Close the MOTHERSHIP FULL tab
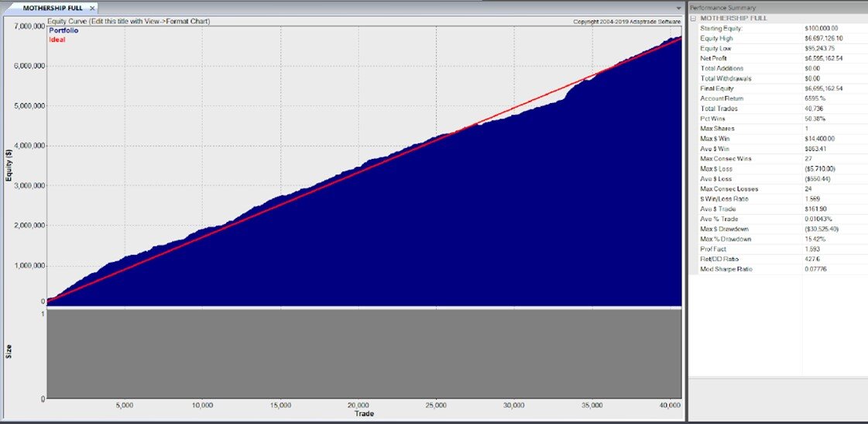Viewport: 868px width, 424px height. tap(92, 8)
